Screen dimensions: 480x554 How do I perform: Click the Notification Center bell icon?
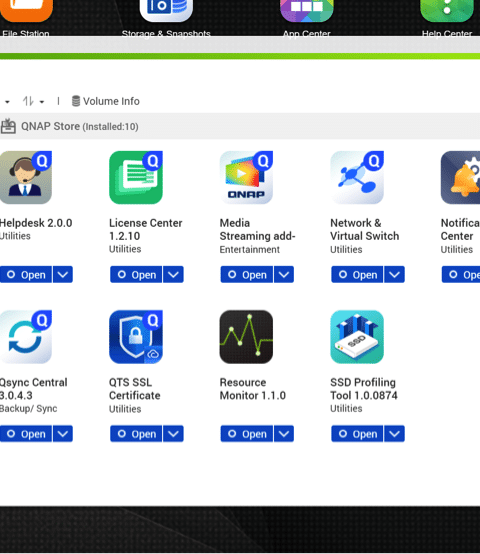[461, 177]
